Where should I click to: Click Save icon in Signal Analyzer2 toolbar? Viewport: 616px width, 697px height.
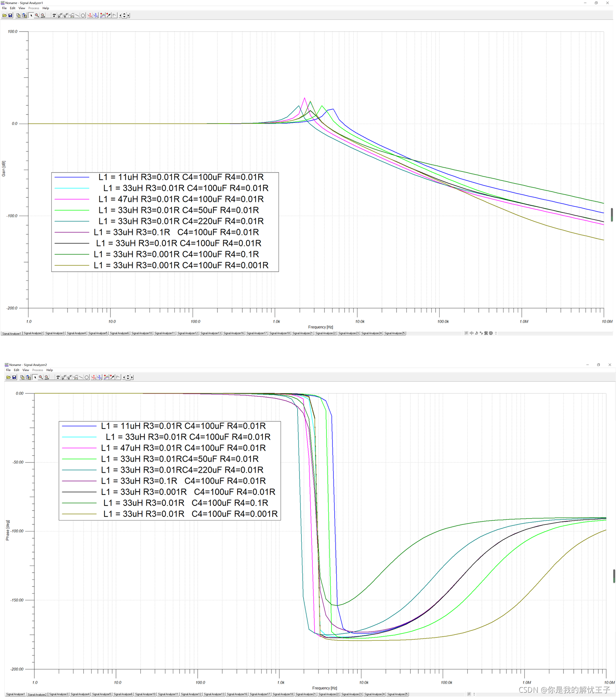tap(14, 377)
